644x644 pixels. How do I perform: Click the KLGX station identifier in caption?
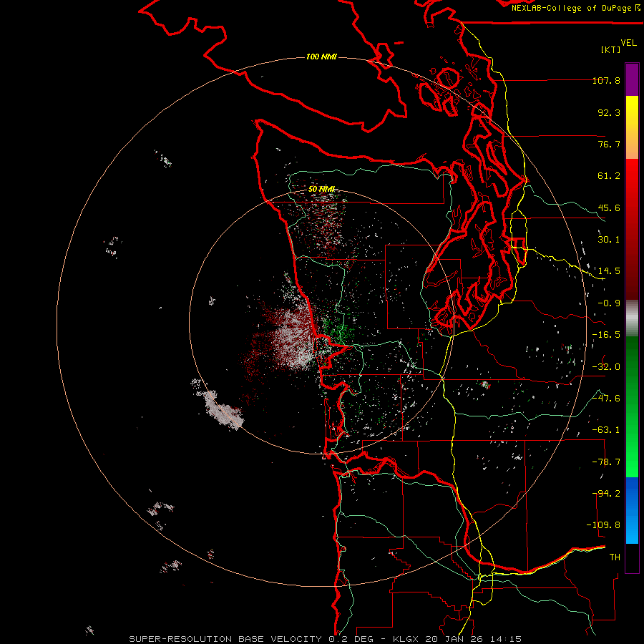click(406, 639)
